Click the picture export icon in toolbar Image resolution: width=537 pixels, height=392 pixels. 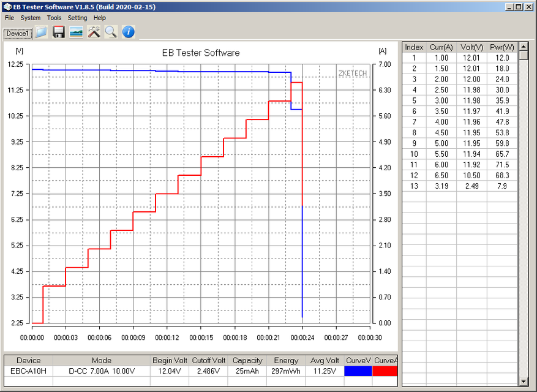[x=76, y=32]
